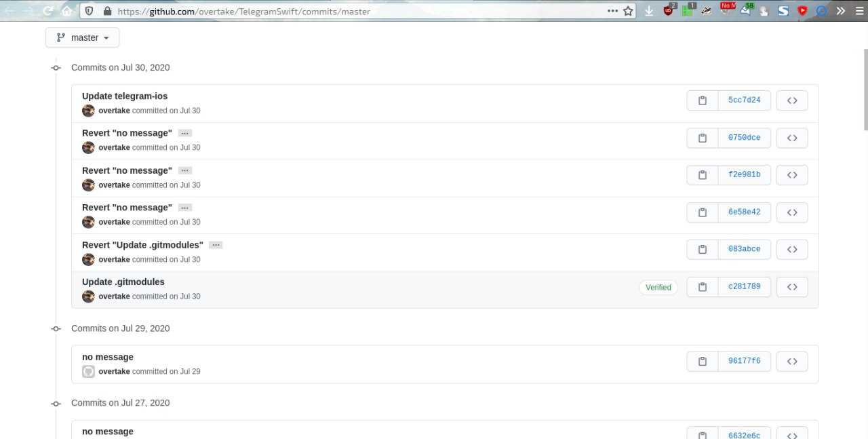This screenshot has width=868, height=439.
Task: Open the page actions three-dot menu
Action: pos(612,11)
